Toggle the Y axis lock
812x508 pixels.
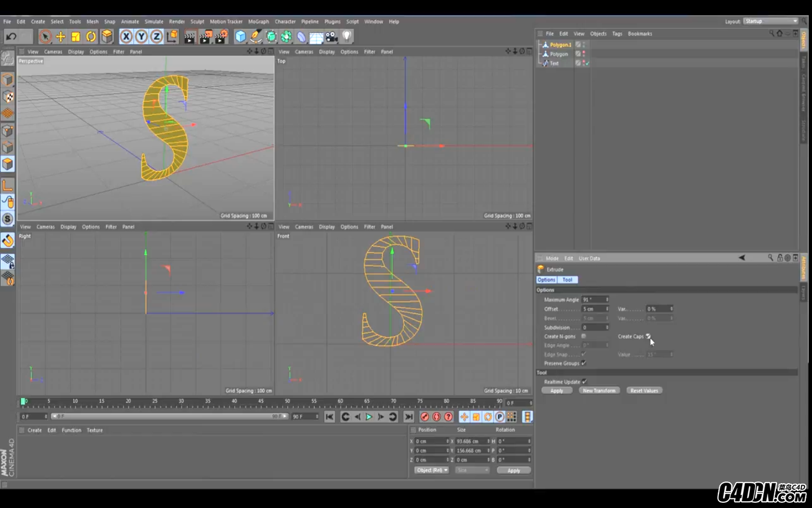(x=142, y=37)
